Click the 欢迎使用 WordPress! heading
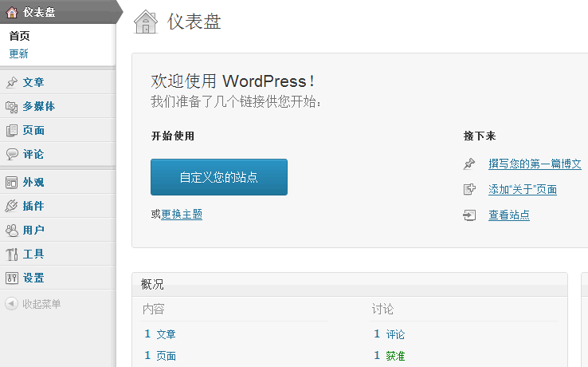The image size is (588, 367). (x=233, y=81)
